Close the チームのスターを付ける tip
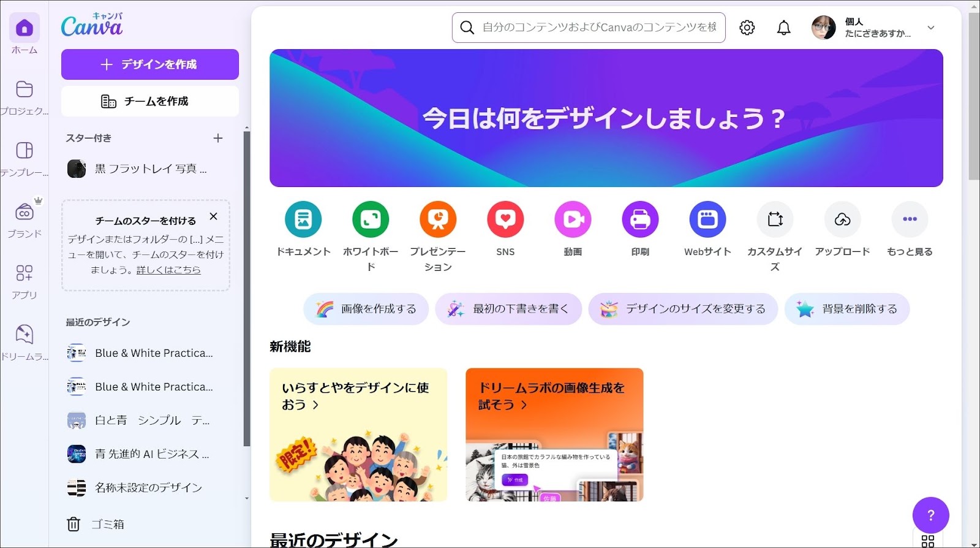This screenshot has width=980, height=548. tap(213, 216)
